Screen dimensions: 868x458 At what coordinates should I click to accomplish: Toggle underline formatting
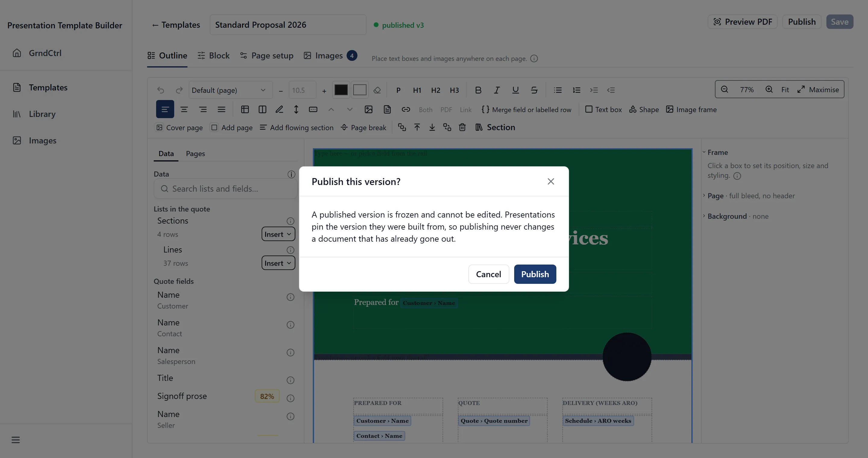[x=515, y=90]
